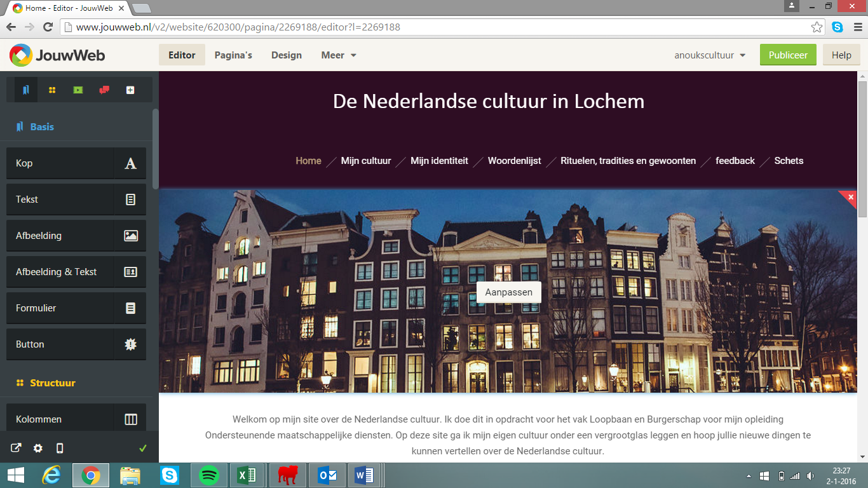Toggle mobile phone preview
Image resolution: width=868 pixels, height=488 pixels.
coord(60,448)
